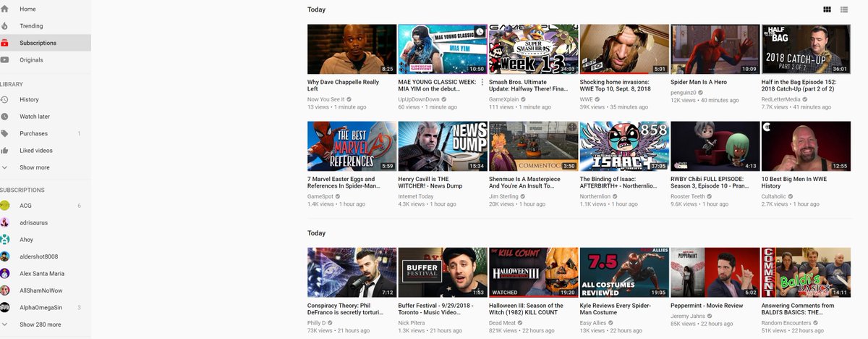868x339 pixels.
Task: Open the Binding of Isaac 858 thumbnail
Action: (x=624, y=146)
